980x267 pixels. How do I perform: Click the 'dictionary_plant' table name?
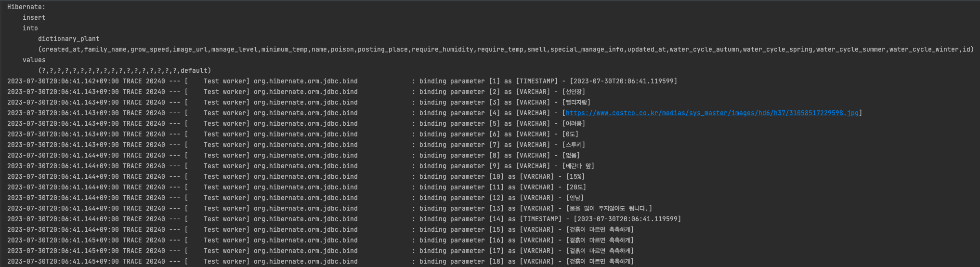pyautogui.click(x=69, y=39)
